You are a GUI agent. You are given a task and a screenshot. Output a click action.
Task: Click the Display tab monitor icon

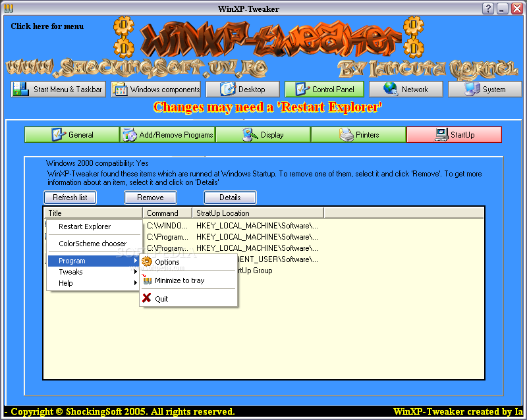coord(250,135)
